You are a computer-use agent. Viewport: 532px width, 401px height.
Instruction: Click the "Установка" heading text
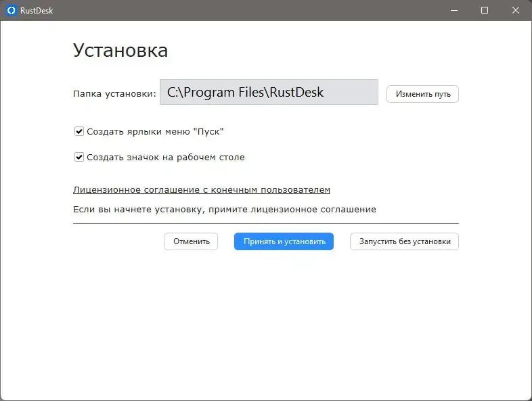point(120,50)
